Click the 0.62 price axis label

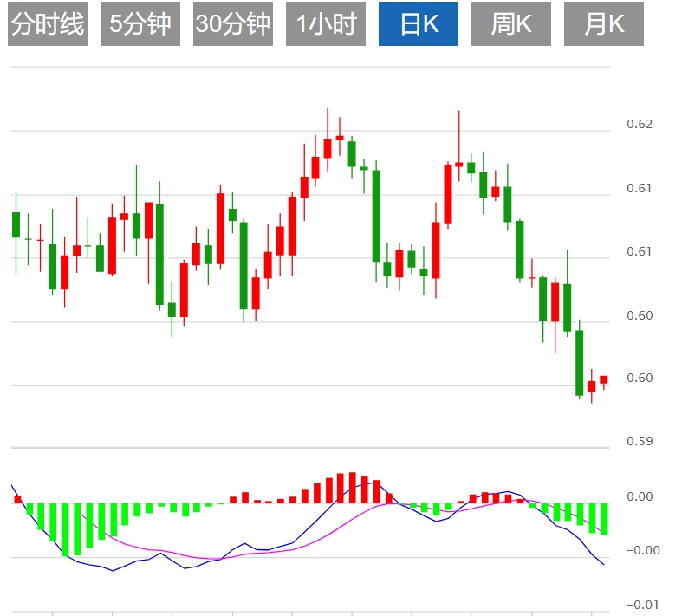640,125
